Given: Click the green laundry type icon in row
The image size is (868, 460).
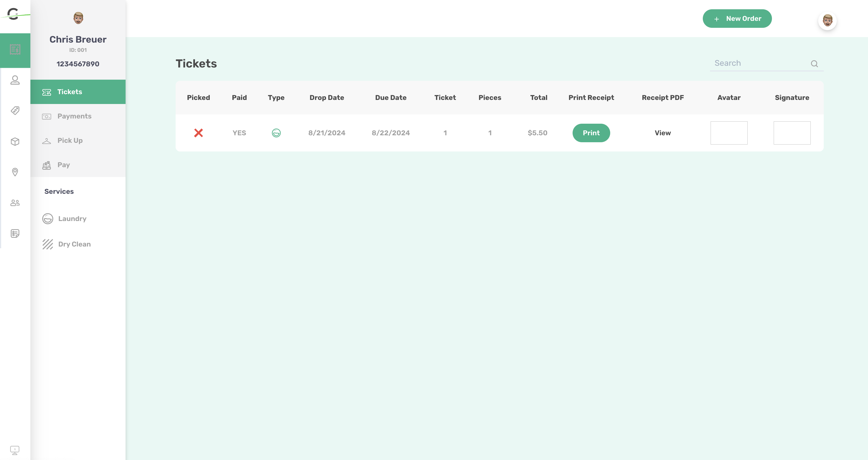Looking at the screenshot, I should click(x=276, y=133).
